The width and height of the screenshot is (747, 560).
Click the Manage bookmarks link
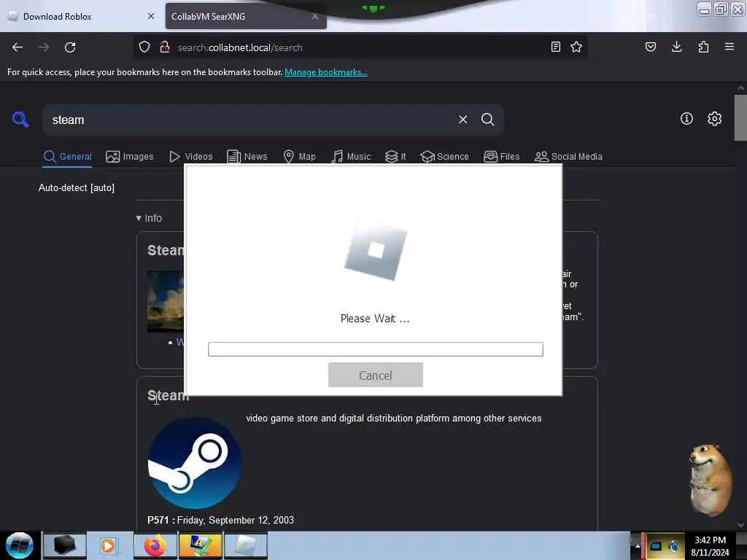pyautogui.click(x=326, y=72)
